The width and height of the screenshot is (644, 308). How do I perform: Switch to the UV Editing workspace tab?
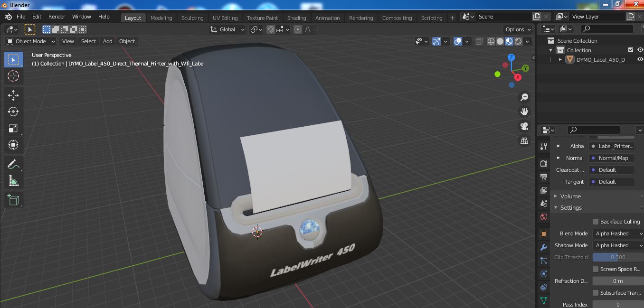225,18
